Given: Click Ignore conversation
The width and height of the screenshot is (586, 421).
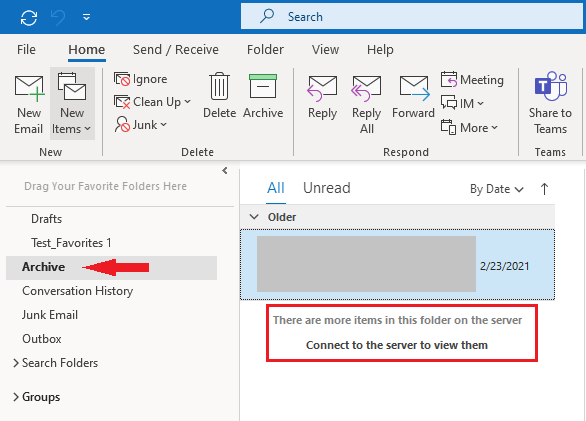Looking at the screenshot, I should pos(141,79).
